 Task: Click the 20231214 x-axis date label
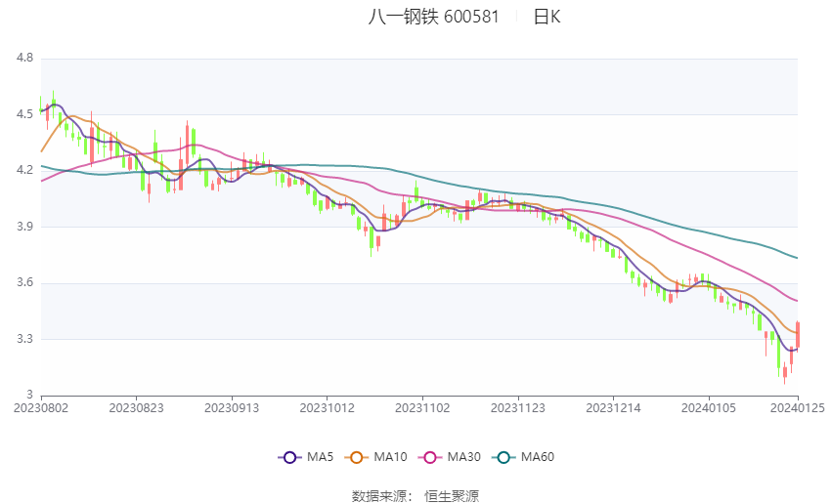pos(613,408)
